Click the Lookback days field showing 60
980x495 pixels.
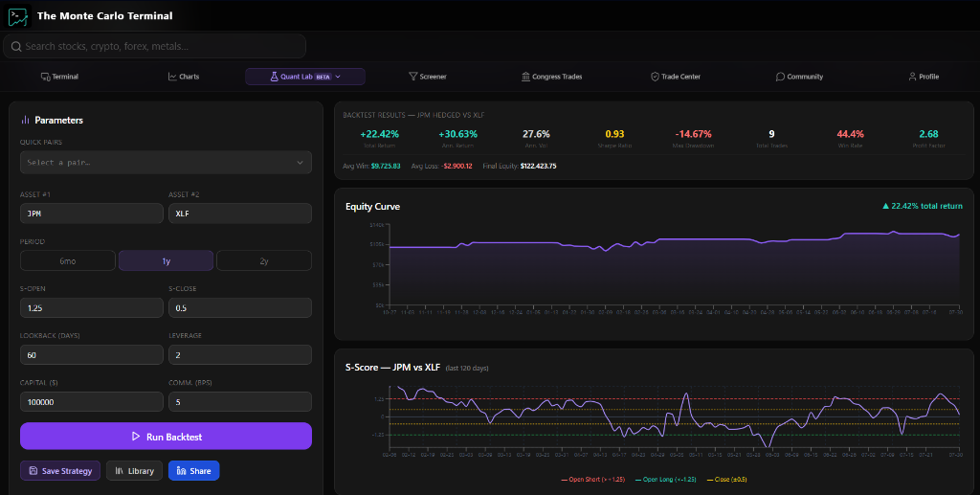click(x=91, y=354)
